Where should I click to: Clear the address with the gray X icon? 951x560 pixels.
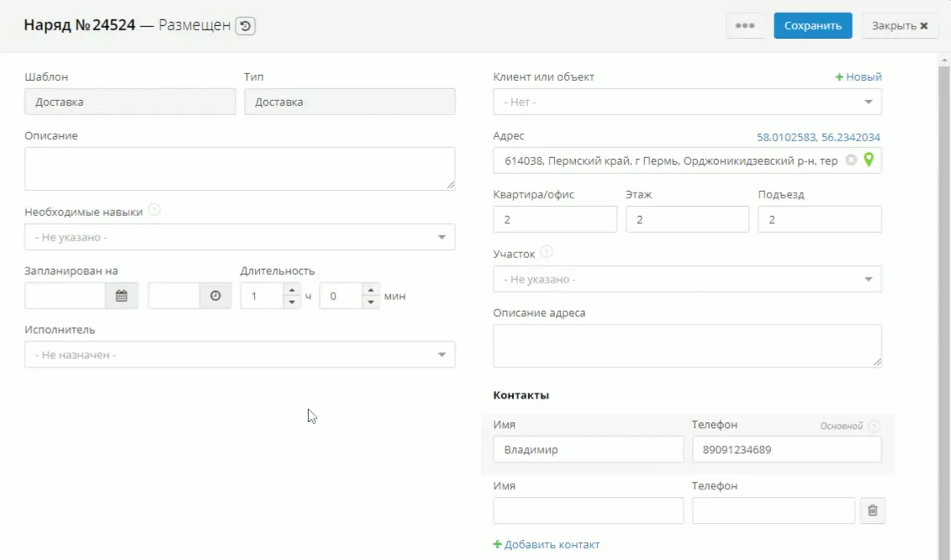tap(852, 160)
